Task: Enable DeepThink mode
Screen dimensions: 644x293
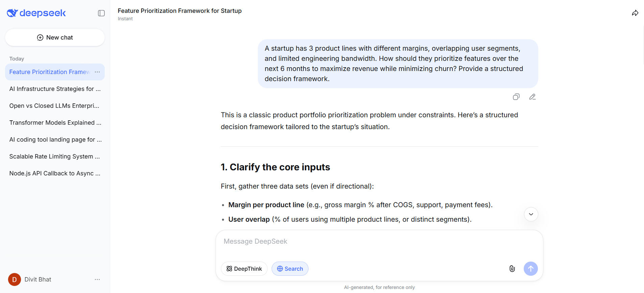Action: click(244, 269)
